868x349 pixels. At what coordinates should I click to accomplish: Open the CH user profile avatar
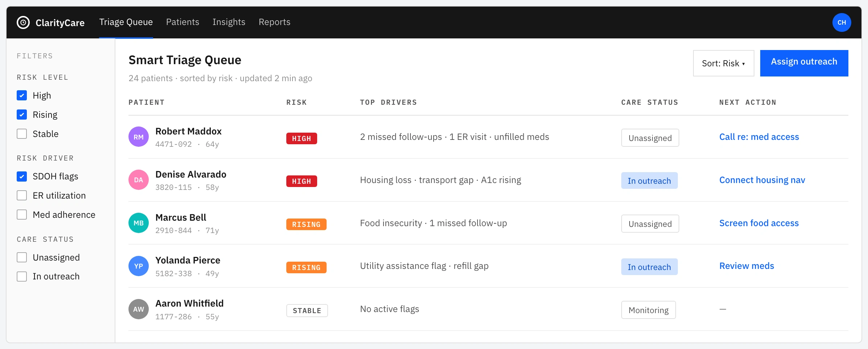842,22
